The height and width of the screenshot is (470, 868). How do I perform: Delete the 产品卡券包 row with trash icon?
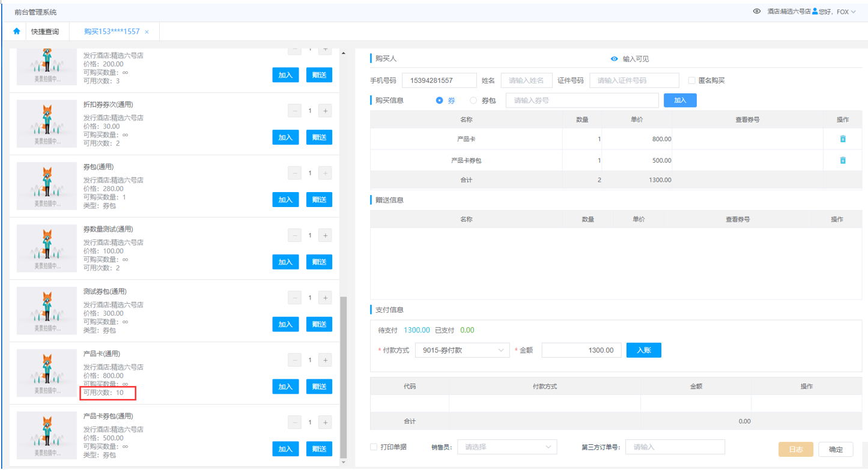(842, 160)
